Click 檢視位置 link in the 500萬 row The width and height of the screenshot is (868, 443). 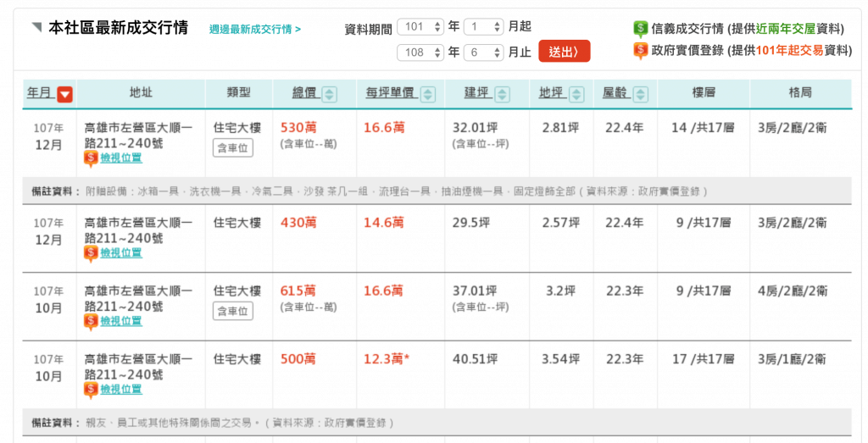(x=120, y=390)
